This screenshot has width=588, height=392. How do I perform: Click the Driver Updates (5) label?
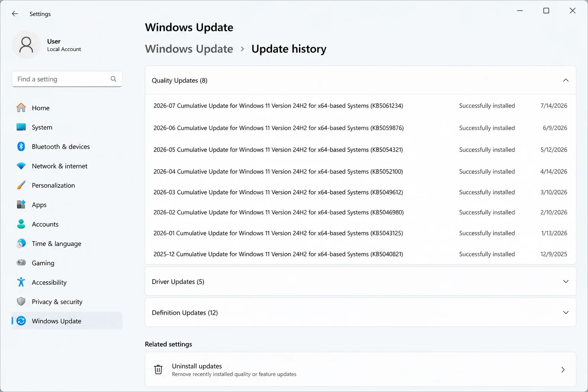coord(178,282)
